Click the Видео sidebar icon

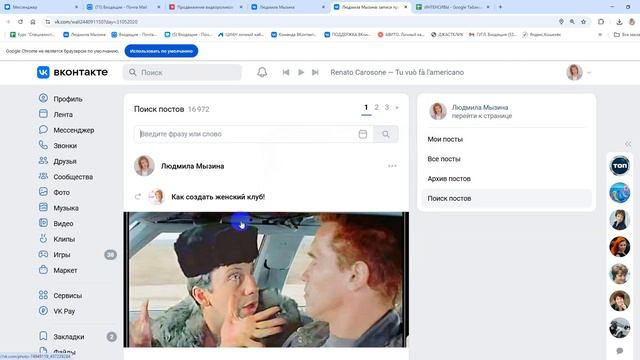tap(43, 223)
